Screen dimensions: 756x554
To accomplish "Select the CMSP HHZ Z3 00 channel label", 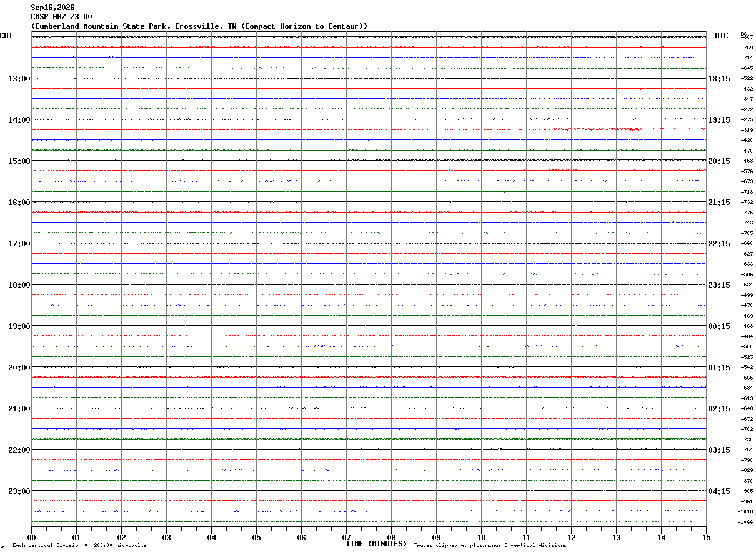I will (61, 17).
